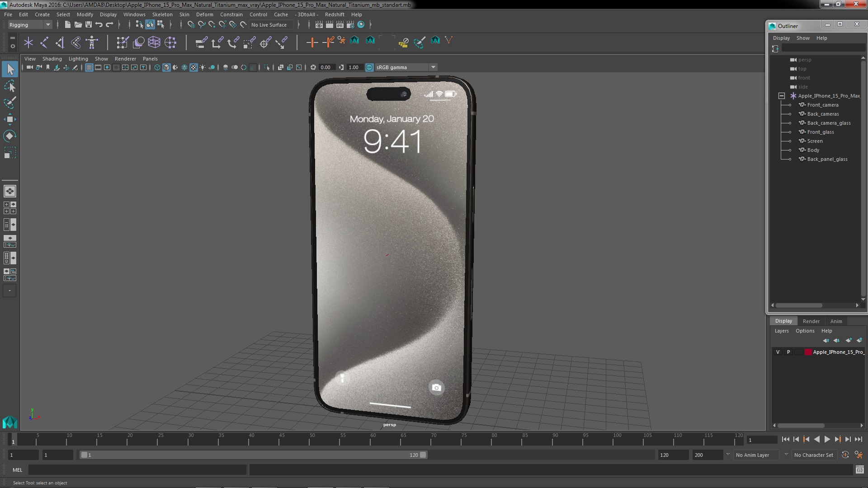Click the MEL command input field
The height and width of the screenshot is (488, 868).
click(x=137, y=470)
